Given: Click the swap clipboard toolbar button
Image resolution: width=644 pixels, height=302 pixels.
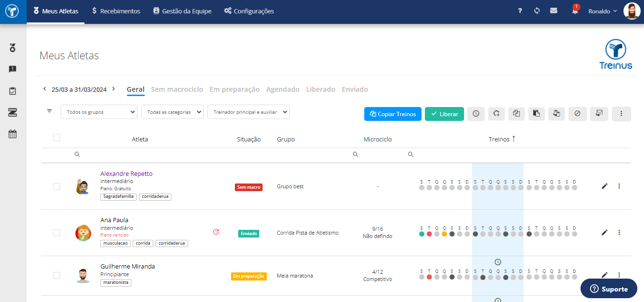Looking at the screenshot, I should [557, 114].
